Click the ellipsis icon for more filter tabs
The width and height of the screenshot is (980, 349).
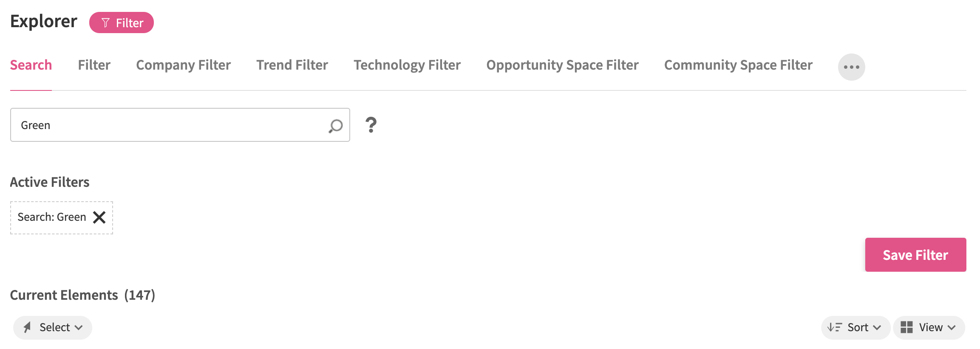[x=851, y=66]
